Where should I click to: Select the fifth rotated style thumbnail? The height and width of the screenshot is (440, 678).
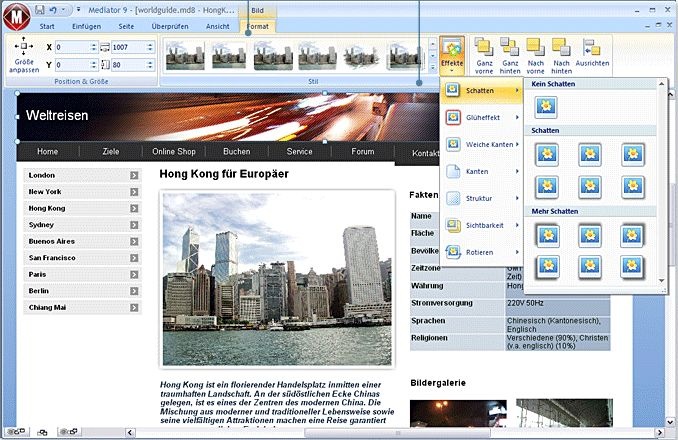coord(361,55)
